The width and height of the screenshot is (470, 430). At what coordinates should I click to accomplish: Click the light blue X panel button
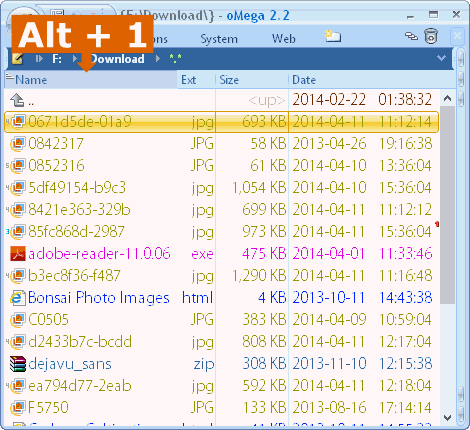[x=457, y=36]
